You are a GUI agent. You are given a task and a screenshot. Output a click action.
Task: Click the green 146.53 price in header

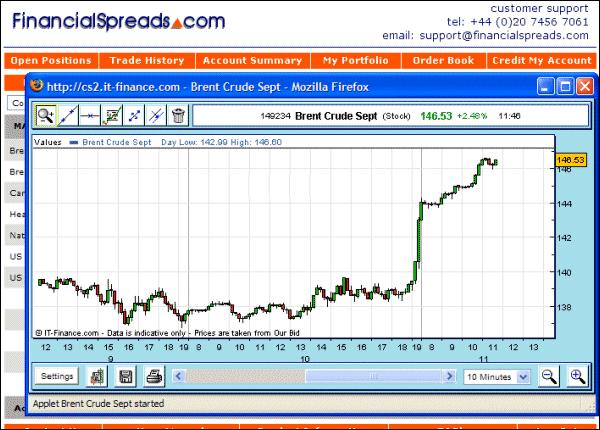pos(436,116)
